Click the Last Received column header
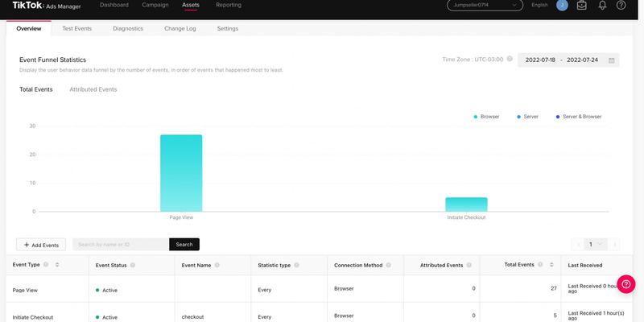This screenshot has width=644, height=322. click(585, 266)
